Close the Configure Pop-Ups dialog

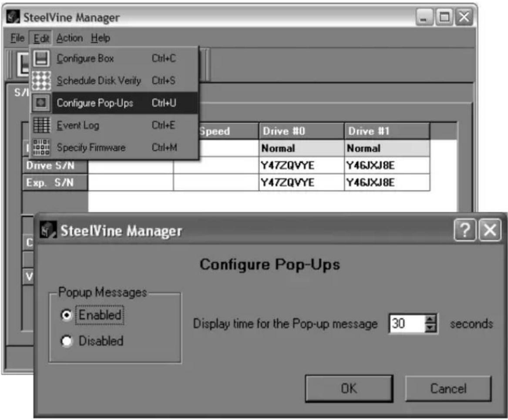490,230
